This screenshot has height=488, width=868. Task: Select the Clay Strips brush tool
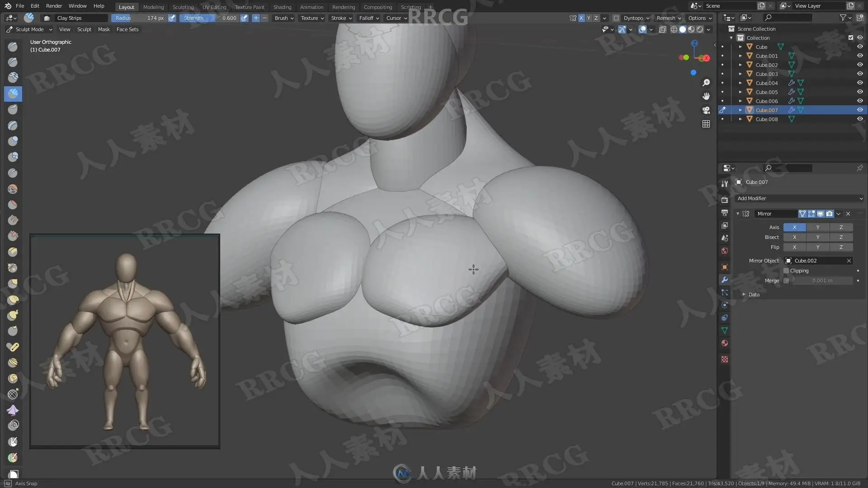[13, 94]
